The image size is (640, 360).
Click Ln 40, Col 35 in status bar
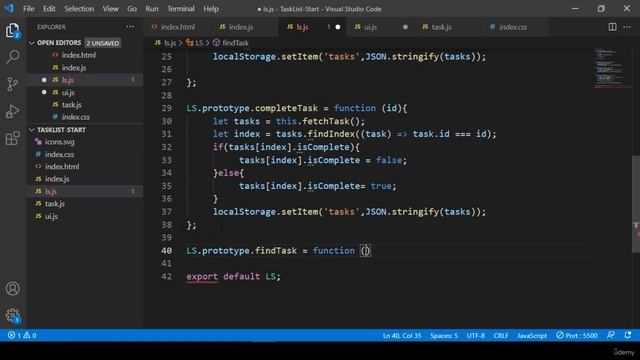click(402, 336)
